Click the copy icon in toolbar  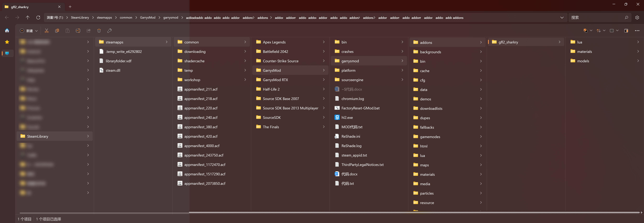click(x=57, y=31)
